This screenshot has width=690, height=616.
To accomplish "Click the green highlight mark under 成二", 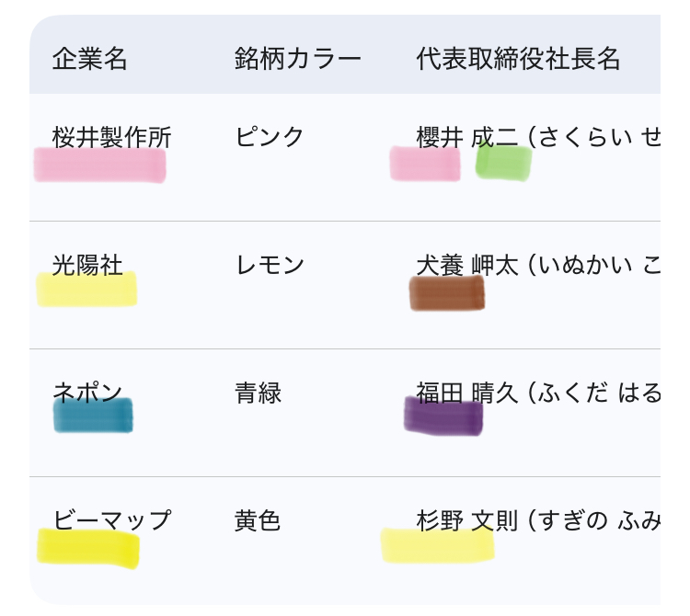I will coord(503,163).
